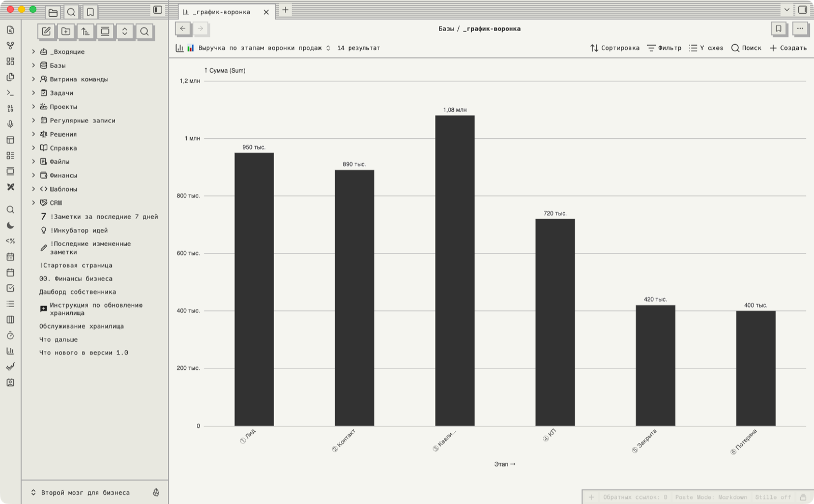Toggle Stille off in status bar
814x504 pixels.
[773, 497]
